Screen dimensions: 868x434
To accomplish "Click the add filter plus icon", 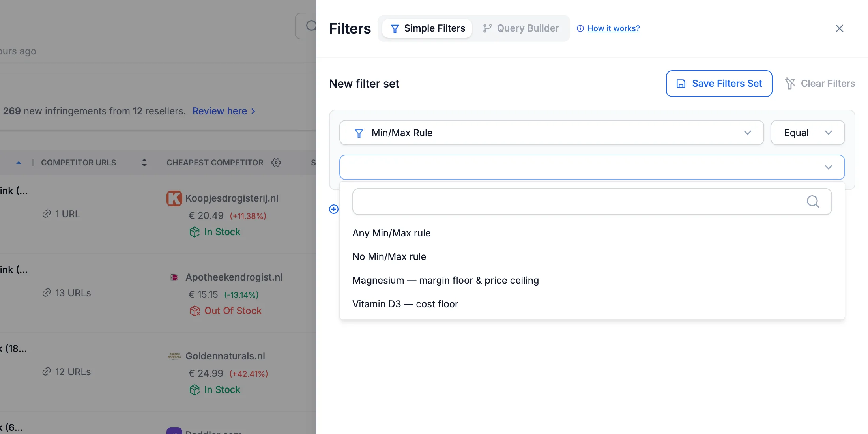I will point(334,209).
